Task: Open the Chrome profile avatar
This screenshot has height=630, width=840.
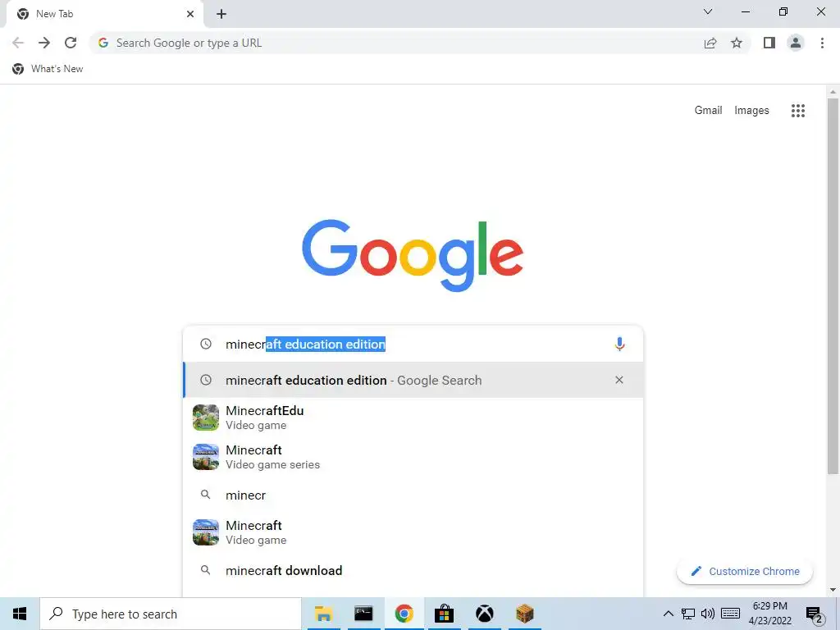Action: [x=796, y=43]
